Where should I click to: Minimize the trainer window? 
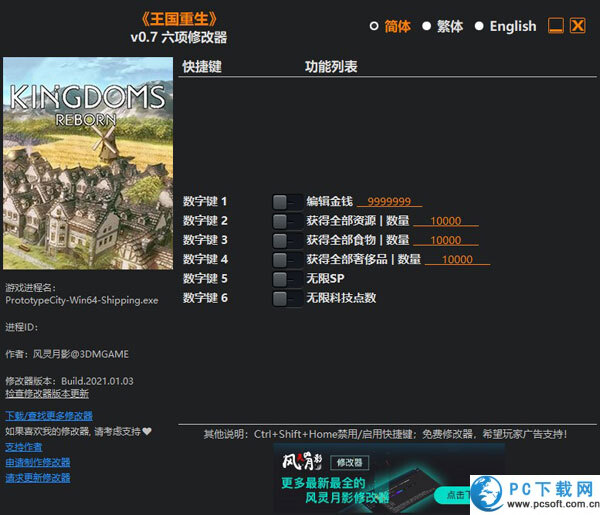pyautogui.click(x=556, y=26)
